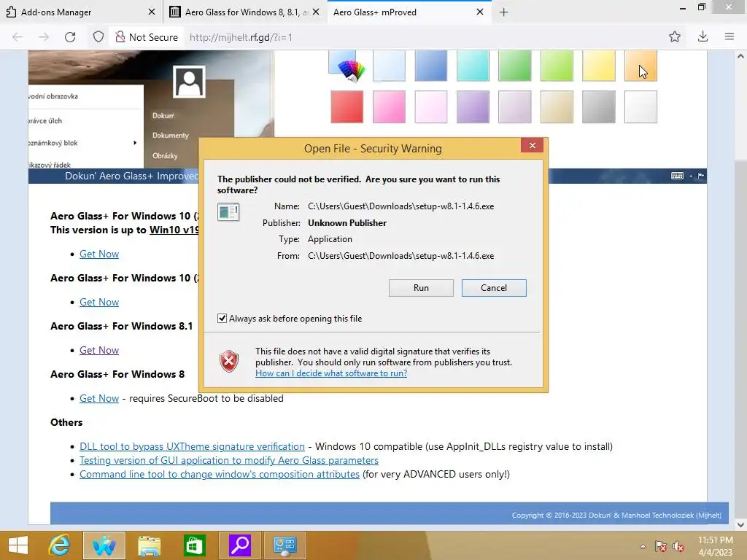This screenshot has height=560, width=747.
Task: Open the Firefox application menu
Action: [x=729, y=36]
